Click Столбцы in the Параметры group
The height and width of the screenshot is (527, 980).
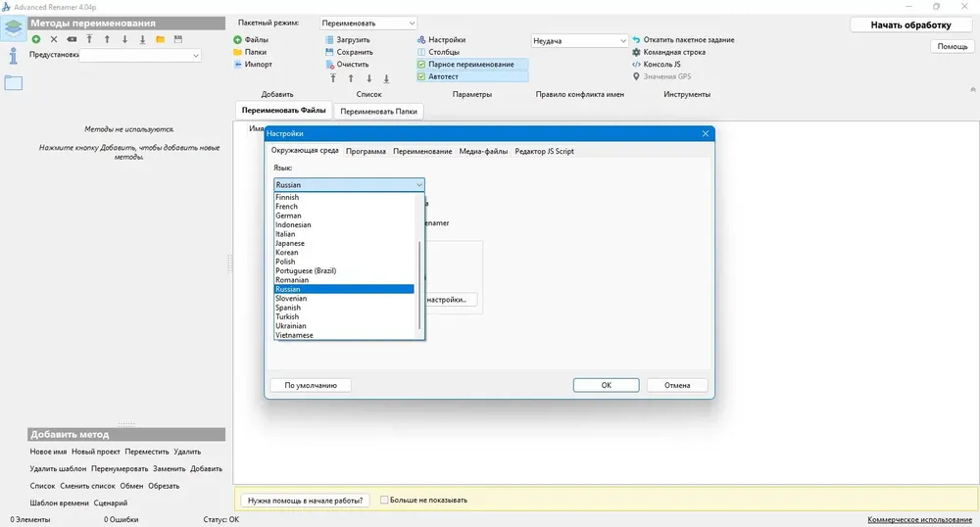438,52
